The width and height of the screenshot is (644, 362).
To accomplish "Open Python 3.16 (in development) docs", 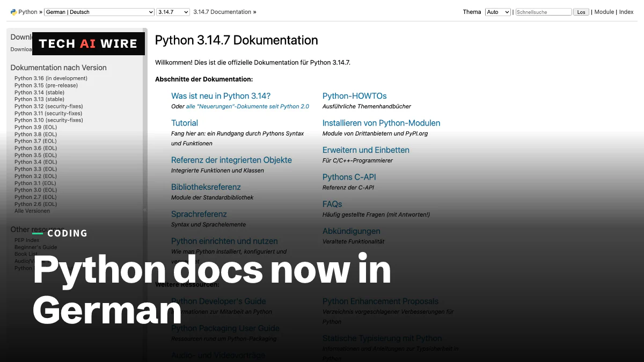I will coord(51,78).
